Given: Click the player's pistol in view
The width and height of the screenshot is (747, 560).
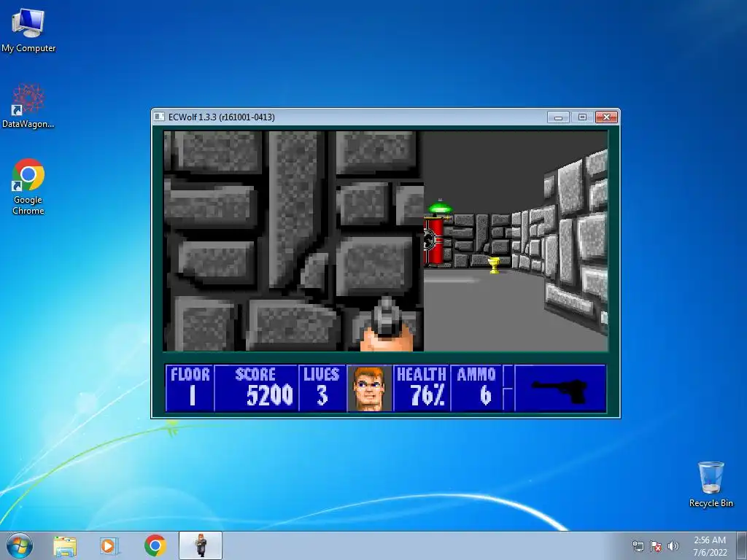Looking at the screenshot, I should click(x=387, y=324).
